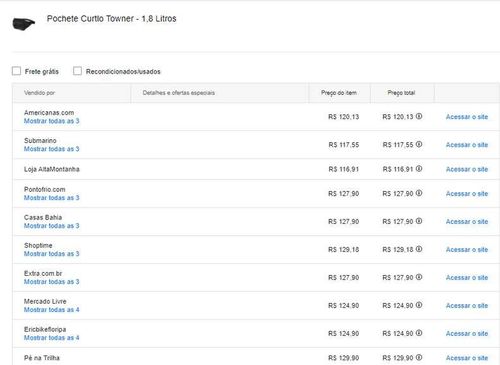This screenshot has width=500, height=365.
Task: Click the Pochete Curtlo Towner product title
Action: point(111,19)
